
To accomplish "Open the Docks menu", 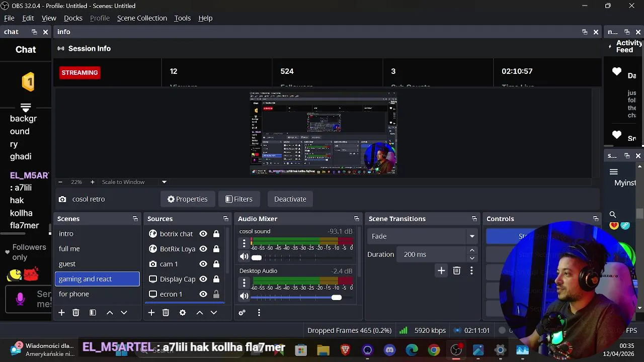I will click(73, 18).
